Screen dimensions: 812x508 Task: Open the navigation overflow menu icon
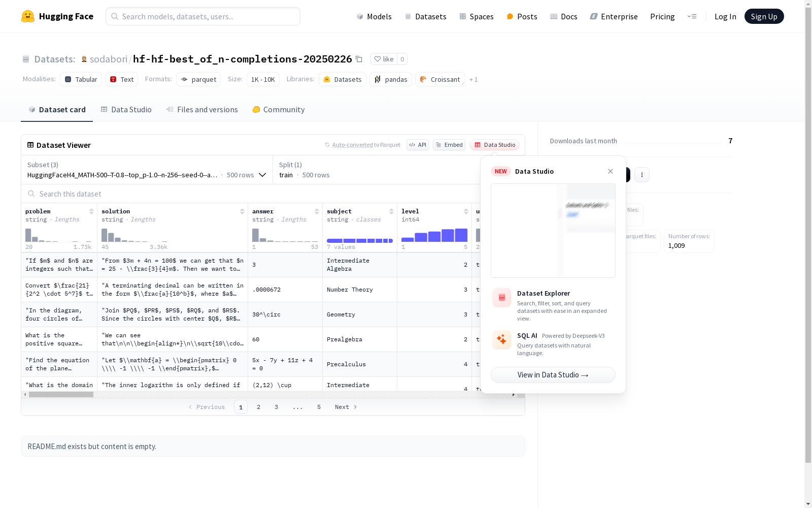click(x=692, y=16)
